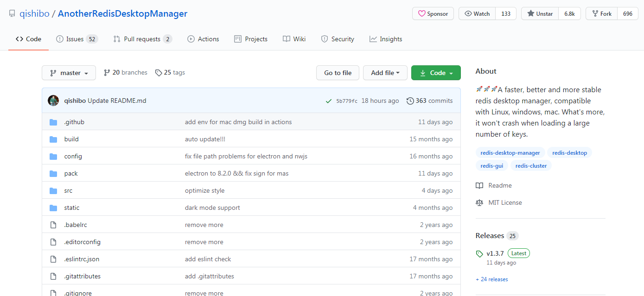Expand the Add file dropdown
This screenshot has width=644, height=296.
385,73
